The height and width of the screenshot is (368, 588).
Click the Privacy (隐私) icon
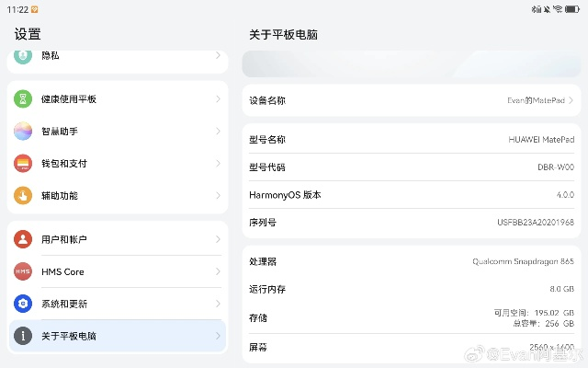[23, 56]
